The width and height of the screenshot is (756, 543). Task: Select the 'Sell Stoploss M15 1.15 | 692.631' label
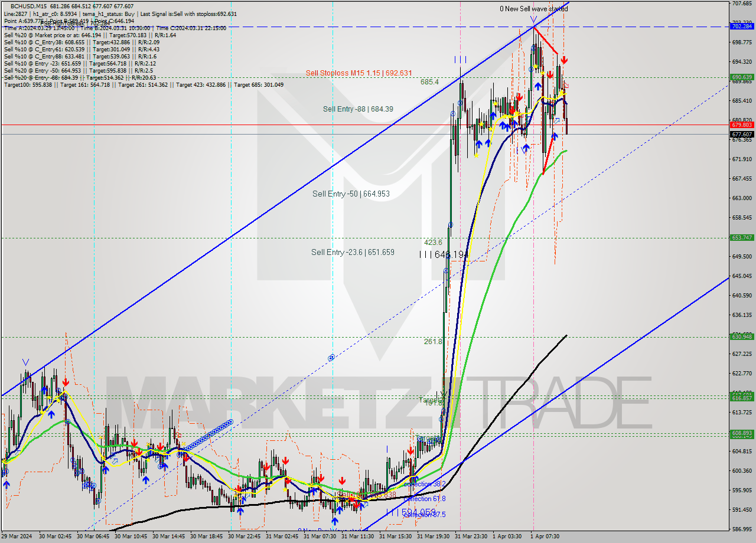point(359,73)
